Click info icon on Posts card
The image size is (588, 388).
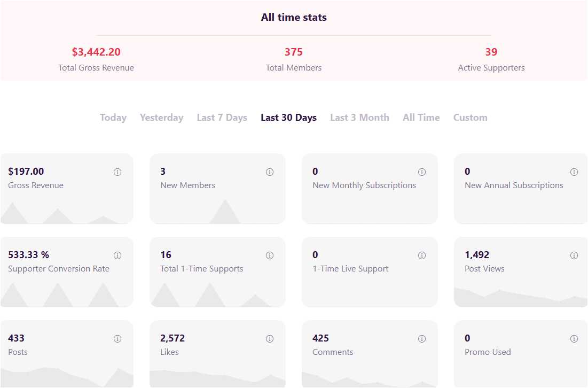coord(117,338)
